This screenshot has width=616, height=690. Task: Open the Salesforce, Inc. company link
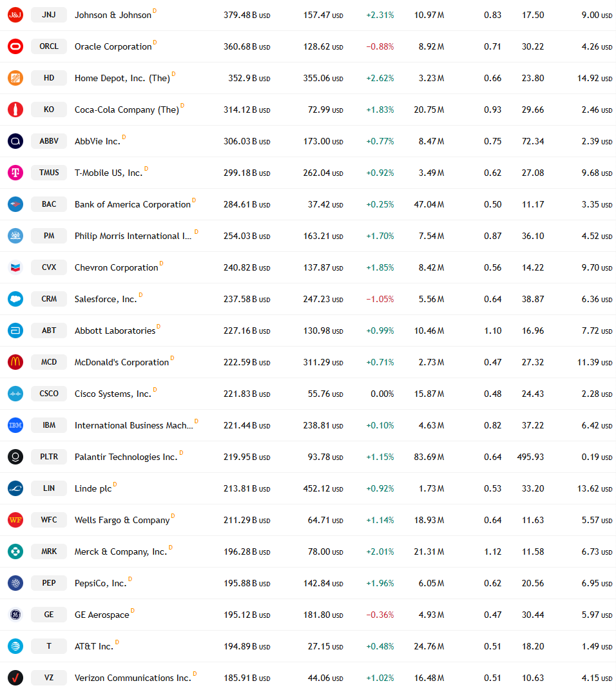tap(106, 299)
